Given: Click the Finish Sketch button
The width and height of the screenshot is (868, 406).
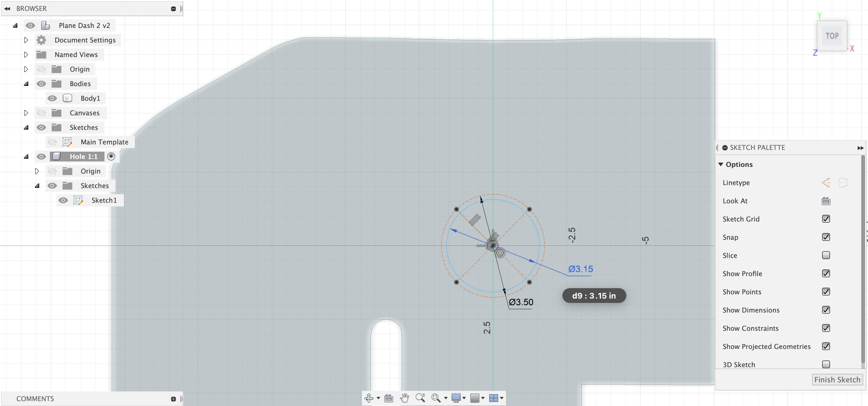Looking at the screenshot, I should [837, 380].
